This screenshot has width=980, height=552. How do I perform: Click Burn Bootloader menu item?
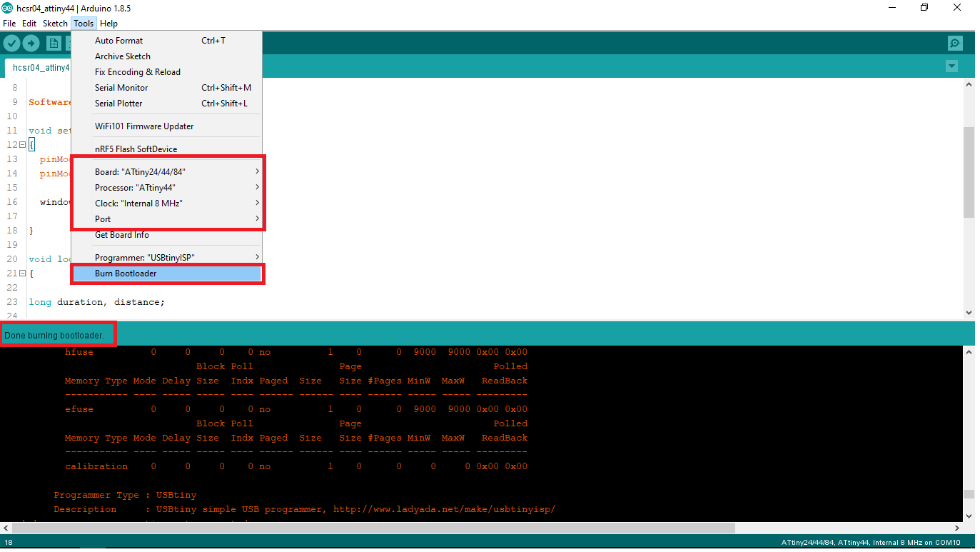pyautogui.click(x=167, y=274)
